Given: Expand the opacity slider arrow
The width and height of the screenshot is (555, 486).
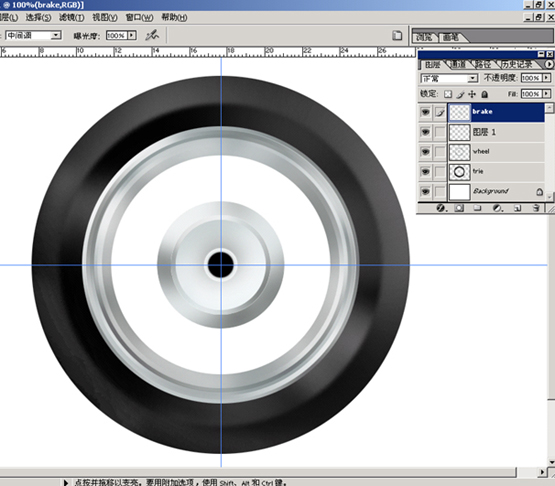Looking at the screenshot, I should click(x=547, y=78).
